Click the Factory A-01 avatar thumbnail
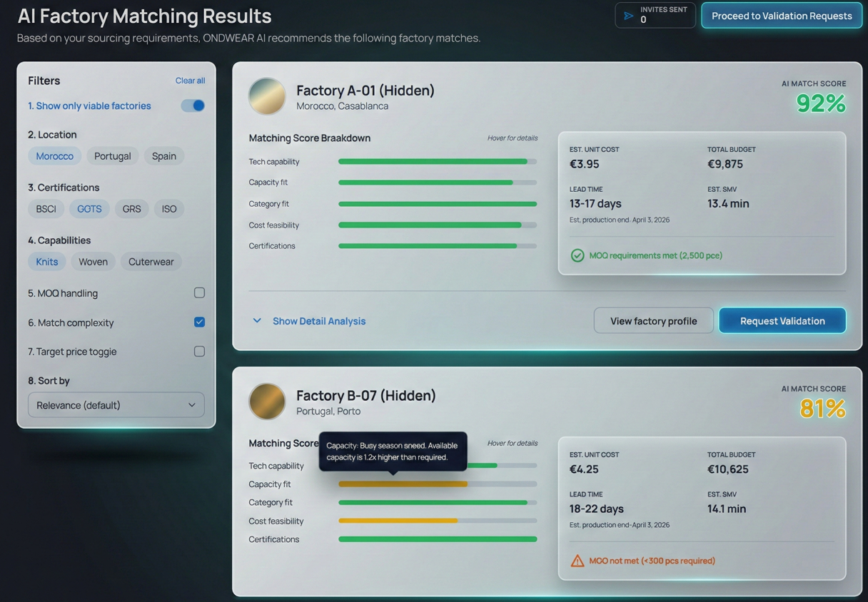The width and height of the screenshot is (868, 602). coord(267,96)
